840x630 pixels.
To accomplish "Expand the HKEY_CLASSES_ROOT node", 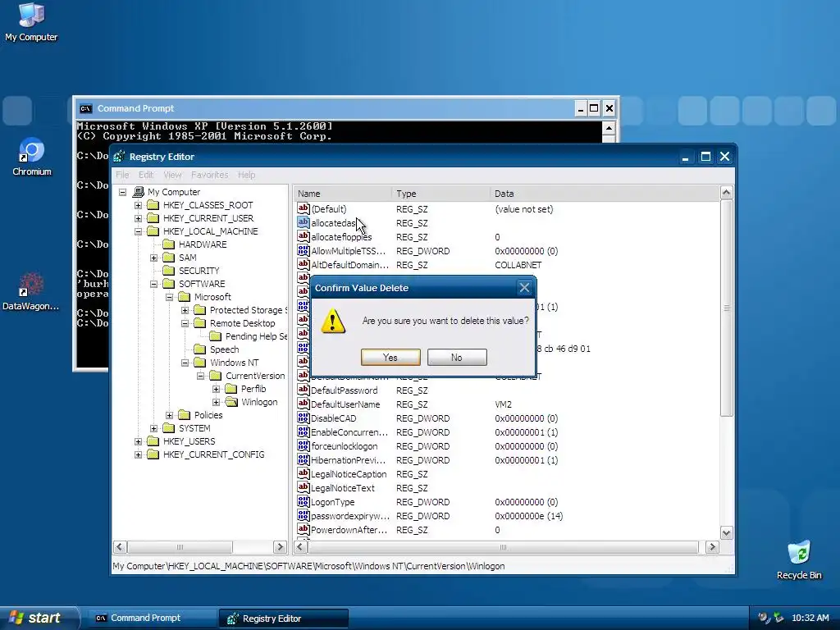I will click(x=138, y=205).
